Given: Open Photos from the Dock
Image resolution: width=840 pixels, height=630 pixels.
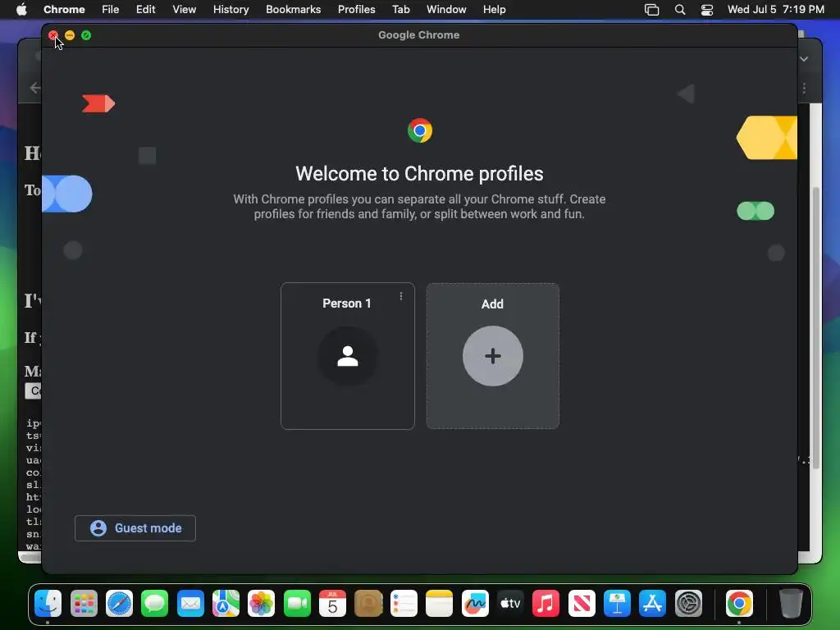Looking at the screenshot, I should click(x=262, y=604).
